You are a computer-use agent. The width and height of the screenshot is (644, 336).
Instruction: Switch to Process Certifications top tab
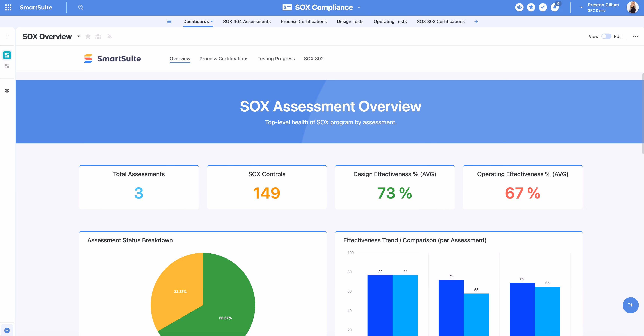pyautogui.click(x=303, y=22)
